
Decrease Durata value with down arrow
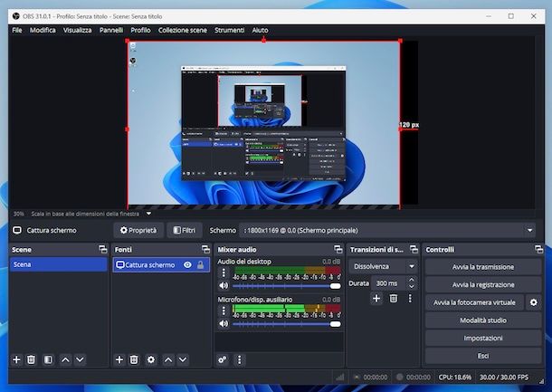[412, 287]
